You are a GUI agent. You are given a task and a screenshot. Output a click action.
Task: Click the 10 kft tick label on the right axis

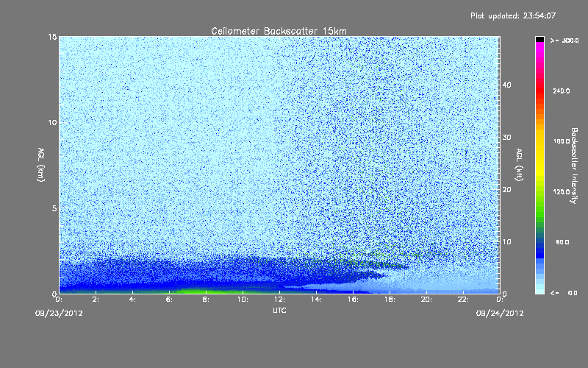click(506, 242)
